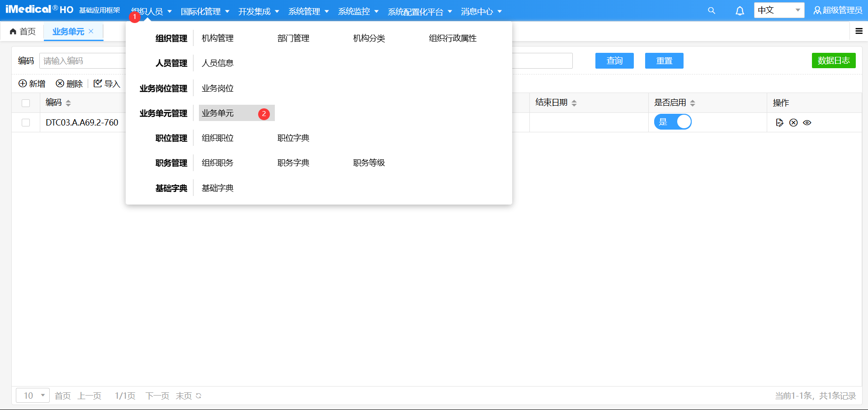Select the 业务单元 tab
Screen dimensions: 868x410
[x=68, y=31]
